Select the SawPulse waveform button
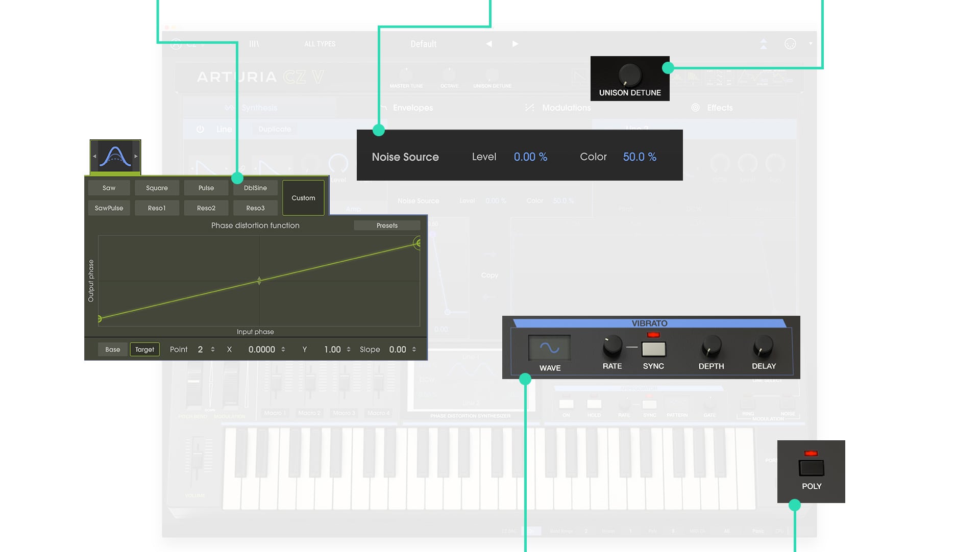Image resolution: width=980 pixels, height=552 pixels. [x=109, y=208]
